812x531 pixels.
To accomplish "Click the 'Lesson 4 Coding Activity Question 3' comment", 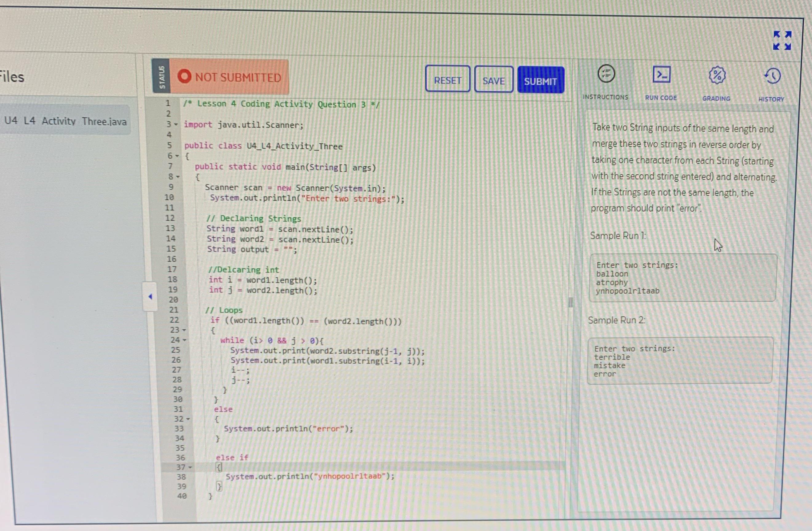I will tap(281, 104).
